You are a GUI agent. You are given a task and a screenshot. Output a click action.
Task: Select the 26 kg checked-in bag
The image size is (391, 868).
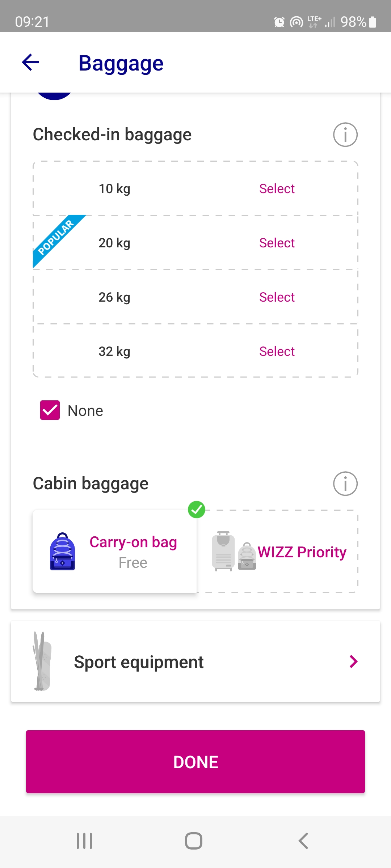coord(277,297)
